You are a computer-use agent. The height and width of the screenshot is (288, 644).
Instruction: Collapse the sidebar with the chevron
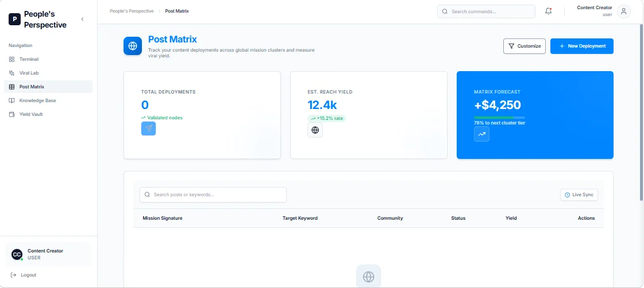click(82, 20)
